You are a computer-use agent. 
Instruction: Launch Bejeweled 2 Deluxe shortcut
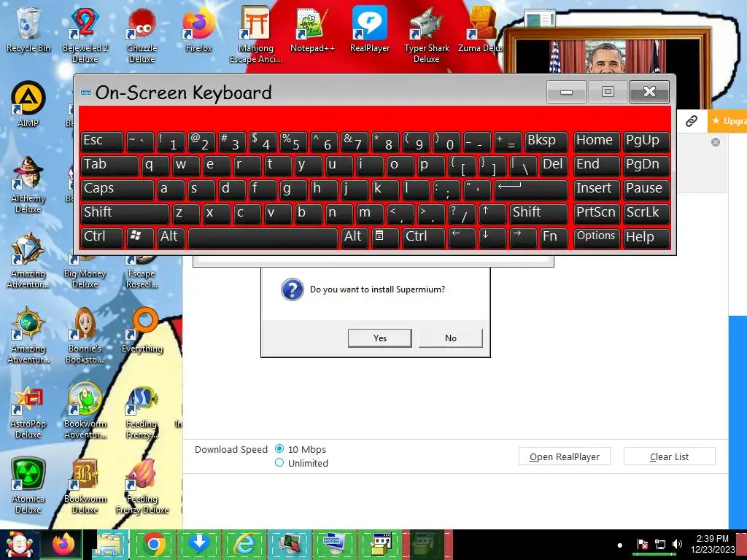pyautogui.click(x=85, y=35)
